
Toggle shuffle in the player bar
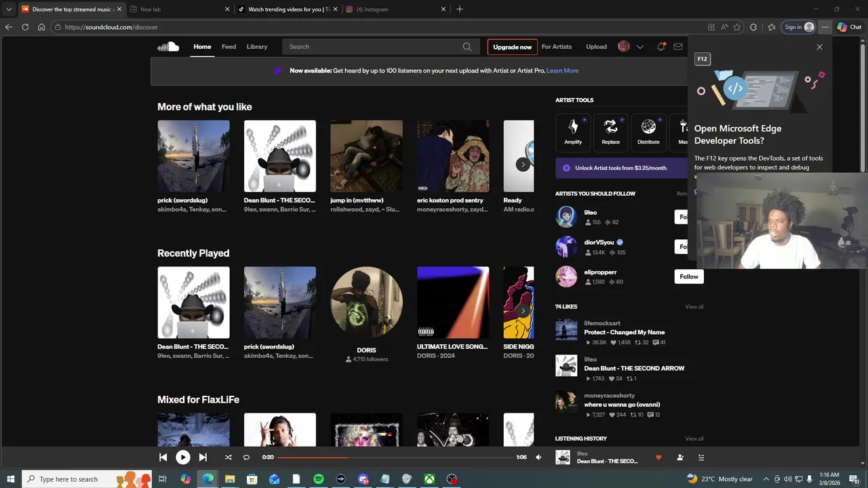pyautogui.click(x=228, y=457)
